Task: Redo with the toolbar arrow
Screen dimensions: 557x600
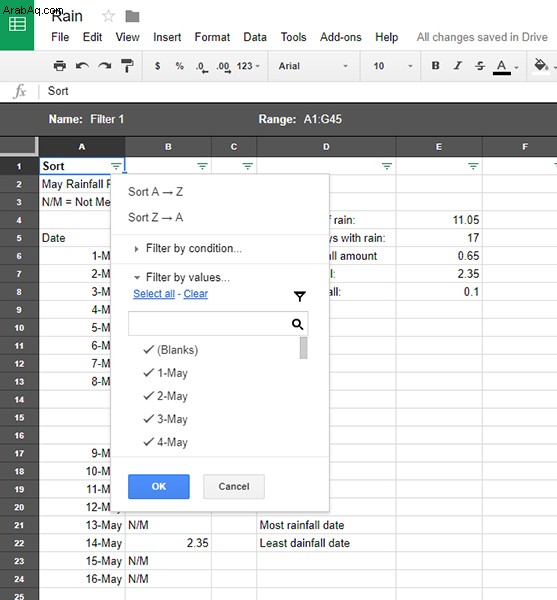Action: [104, 66]
